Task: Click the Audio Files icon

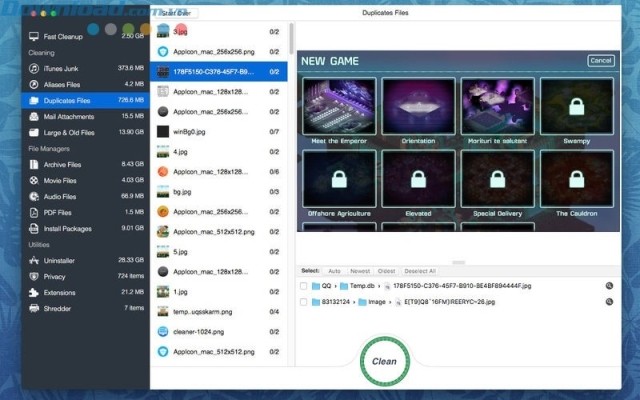Action: coord(34,196)
